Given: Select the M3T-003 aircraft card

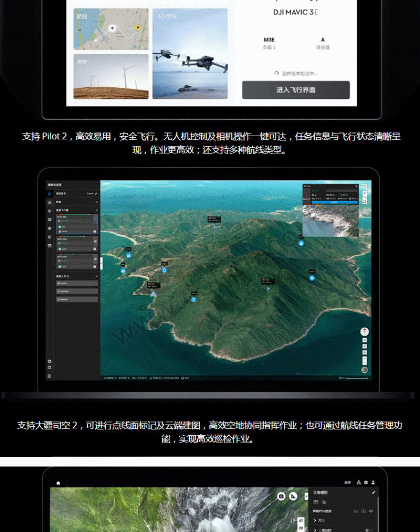Looking at the screenshot, I should click(x=77, y=262).
